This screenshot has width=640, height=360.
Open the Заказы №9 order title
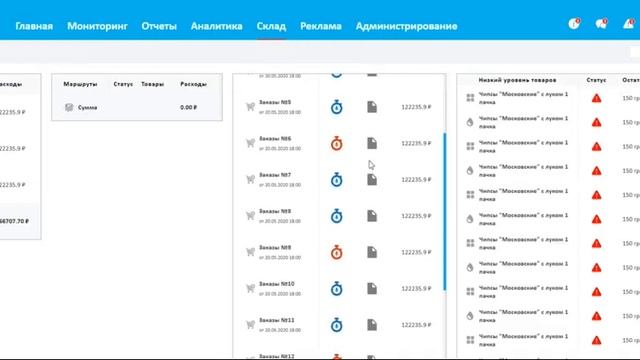(x=275, y=247)
